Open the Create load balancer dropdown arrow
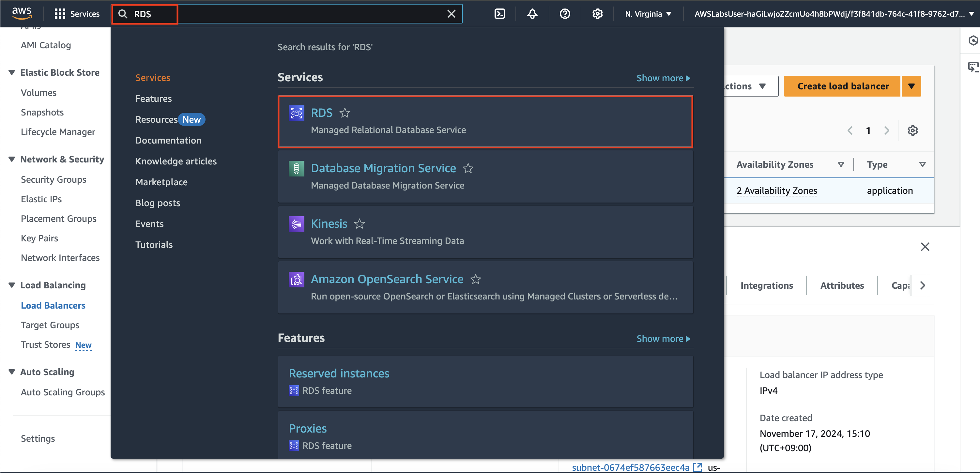The width and height of the screenshot is (980, 473). tap(911, 86)
